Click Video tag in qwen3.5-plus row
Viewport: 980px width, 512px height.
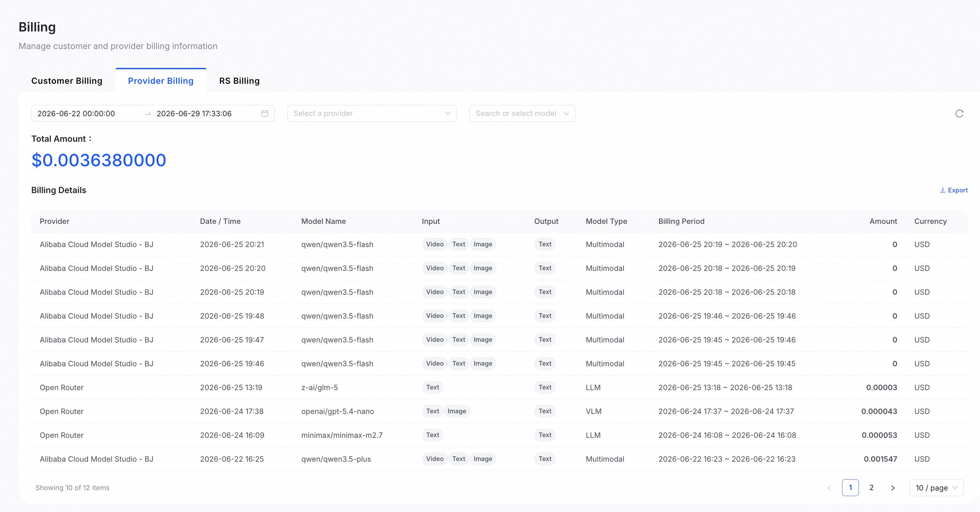435,459
